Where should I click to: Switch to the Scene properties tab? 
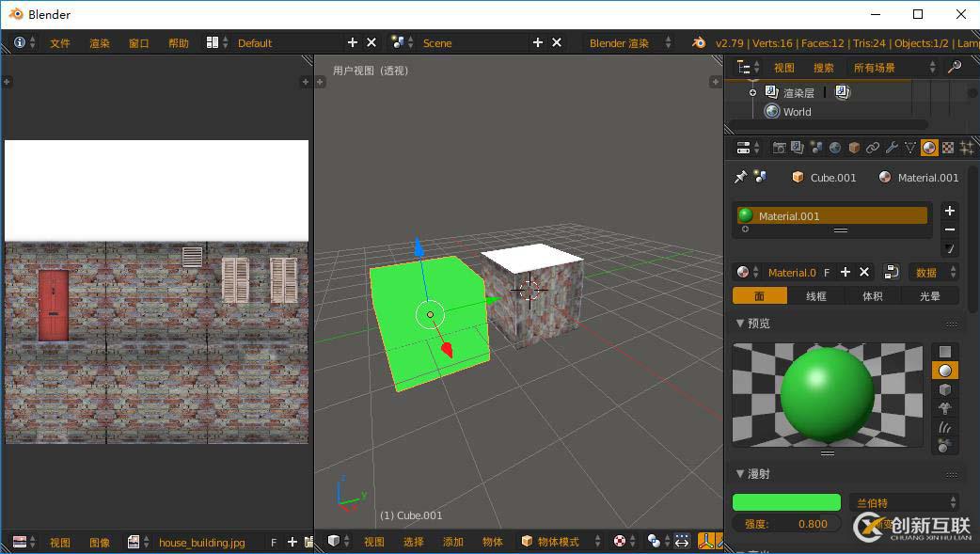click(x=816, y=148)
